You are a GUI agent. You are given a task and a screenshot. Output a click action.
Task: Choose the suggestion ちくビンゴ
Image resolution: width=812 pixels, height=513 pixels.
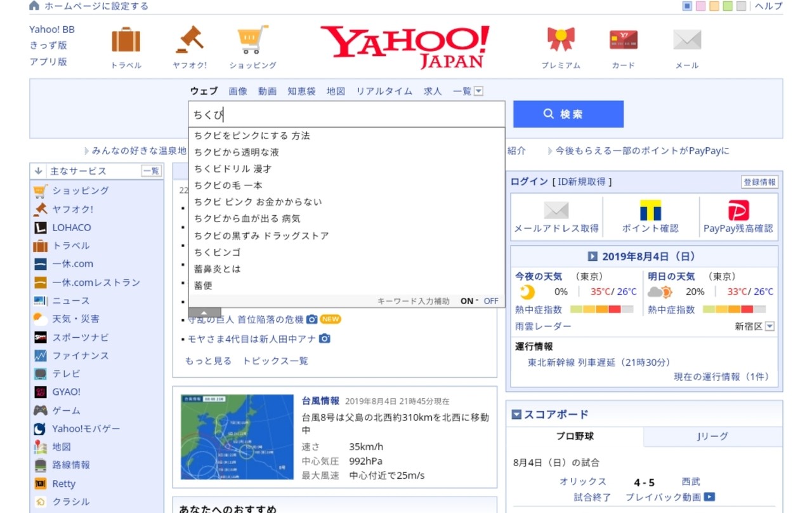tap(218, 252)
